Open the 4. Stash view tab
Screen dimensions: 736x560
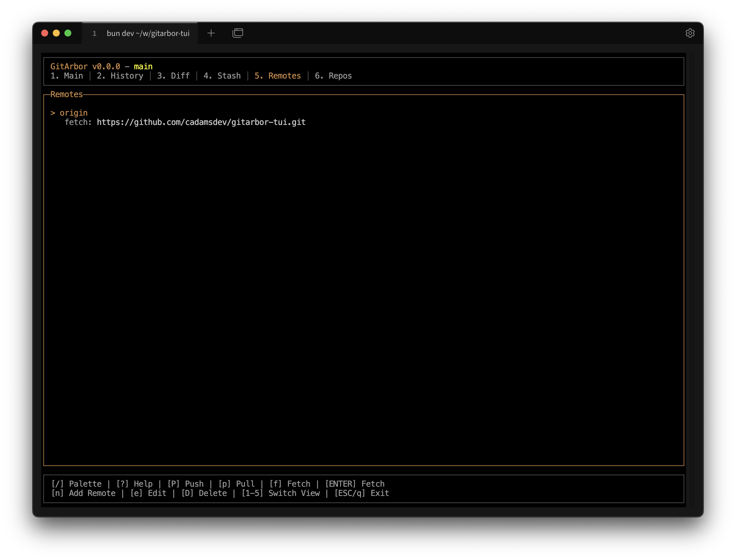pyautogui.click(x=222, y=76)
